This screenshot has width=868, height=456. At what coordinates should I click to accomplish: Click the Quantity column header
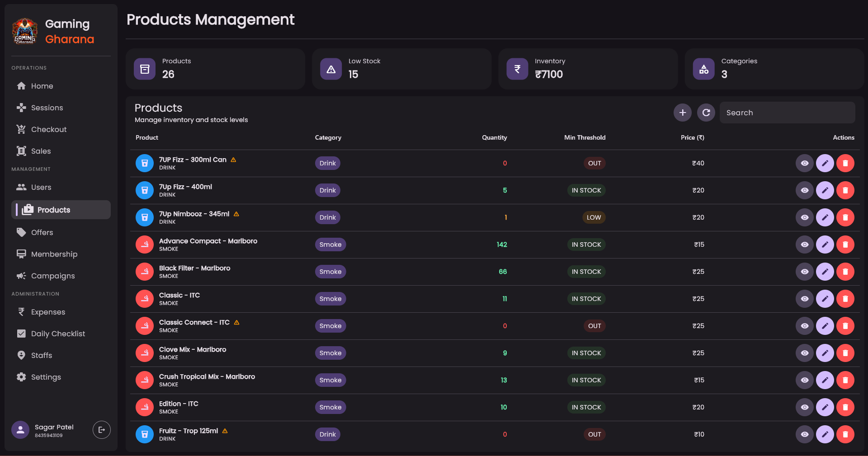point(494,137)
